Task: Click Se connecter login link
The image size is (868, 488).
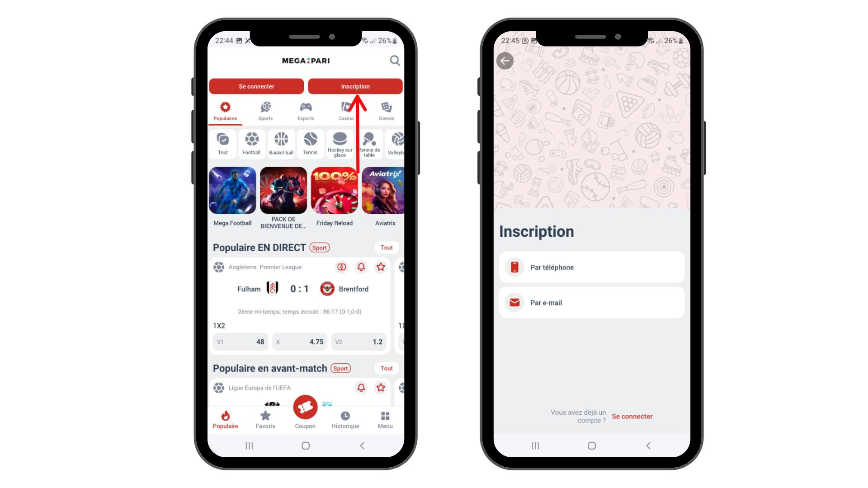Action: click(632, 416)
